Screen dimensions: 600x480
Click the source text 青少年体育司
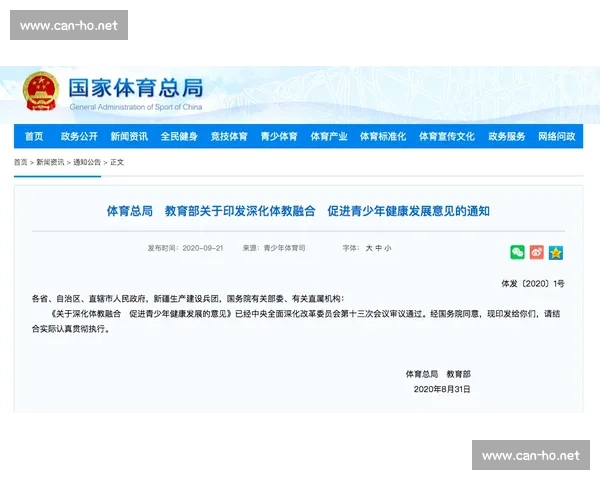tap(284, 248)
